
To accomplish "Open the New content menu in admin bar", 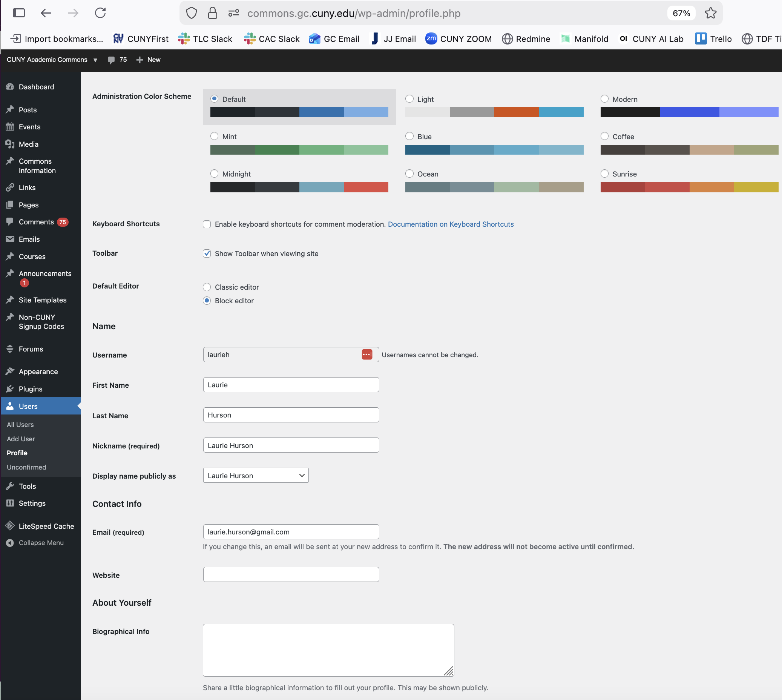I will (x=149, y=60).
